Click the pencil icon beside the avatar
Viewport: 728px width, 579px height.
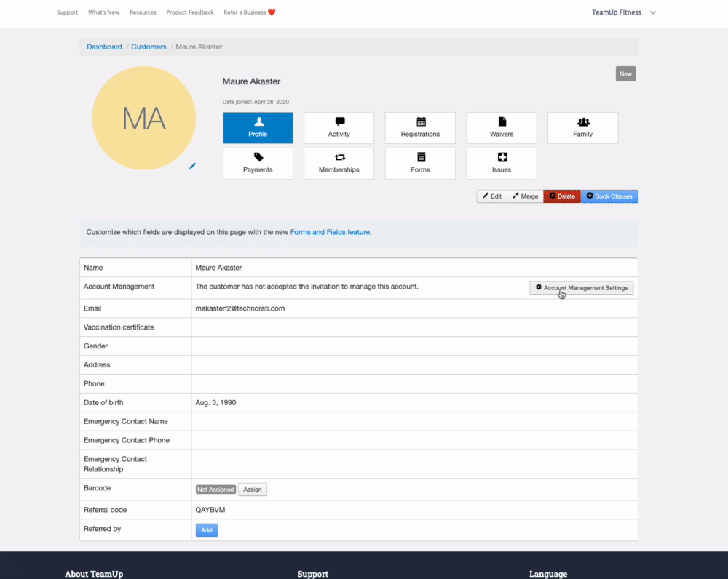coord(192,167)
